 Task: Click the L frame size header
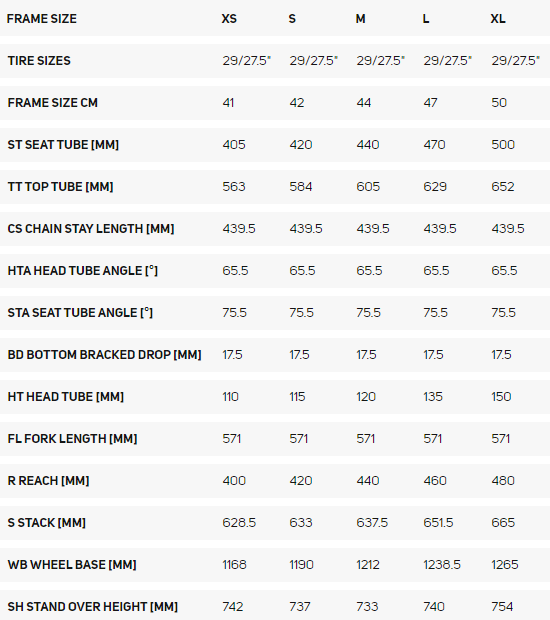426,19
